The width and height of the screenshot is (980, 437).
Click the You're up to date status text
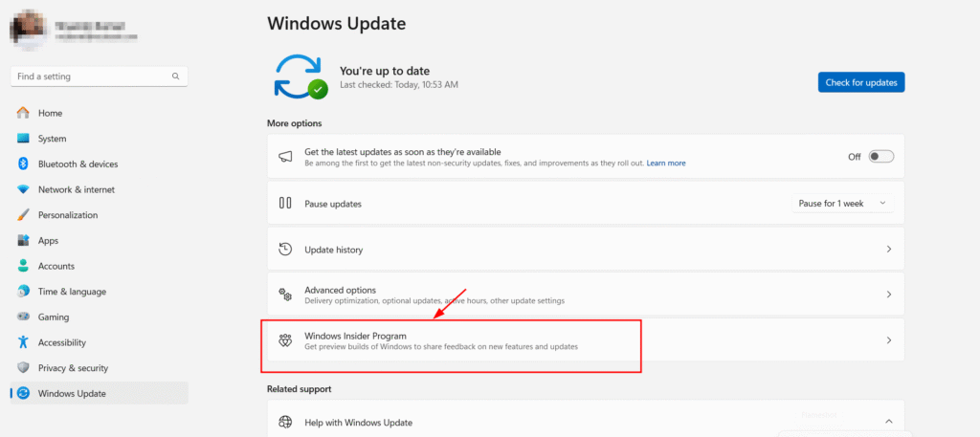coord(385,71)
